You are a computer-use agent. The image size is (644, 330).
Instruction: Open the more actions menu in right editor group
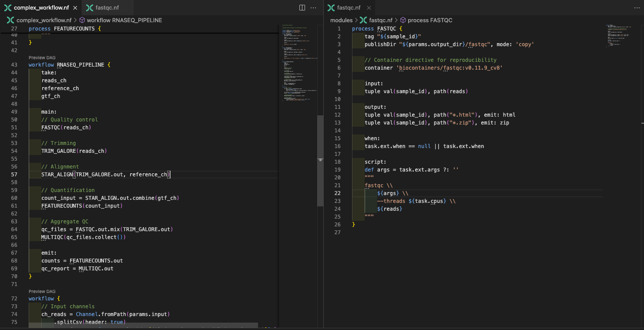637,7
